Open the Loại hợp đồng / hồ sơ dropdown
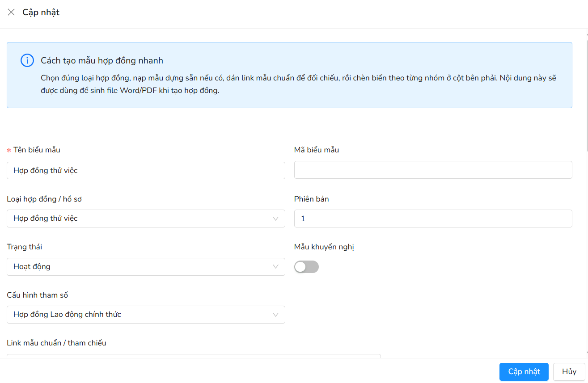 click(146, 219)
